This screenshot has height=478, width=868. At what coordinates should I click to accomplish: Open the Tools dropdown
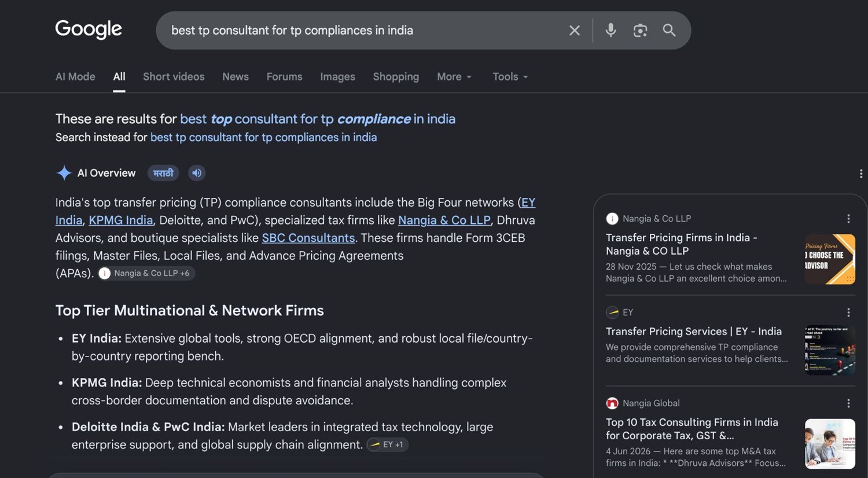click(x=510, y=76)
